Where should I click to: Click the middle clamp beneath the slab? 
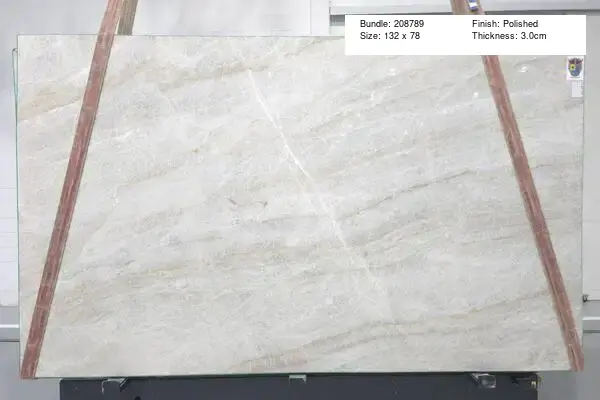(297, 378)
